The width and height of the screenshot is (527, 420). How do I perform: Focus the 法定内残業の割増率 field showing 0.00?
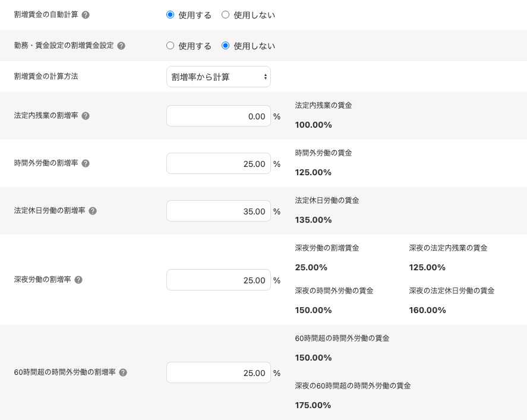point(219,116)
